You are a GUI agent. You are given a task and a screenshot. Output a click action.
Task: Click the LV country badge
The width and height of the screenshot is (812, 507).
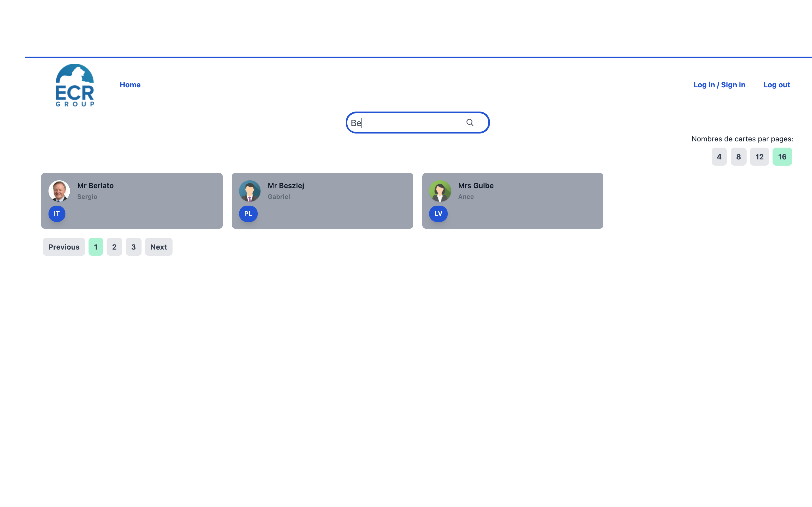pos(438,214)
